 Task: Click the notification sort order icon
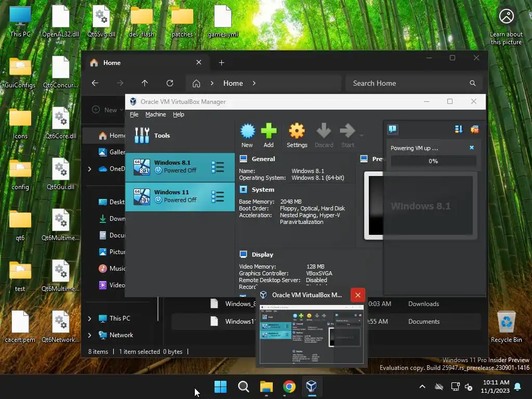pos(459,129)
